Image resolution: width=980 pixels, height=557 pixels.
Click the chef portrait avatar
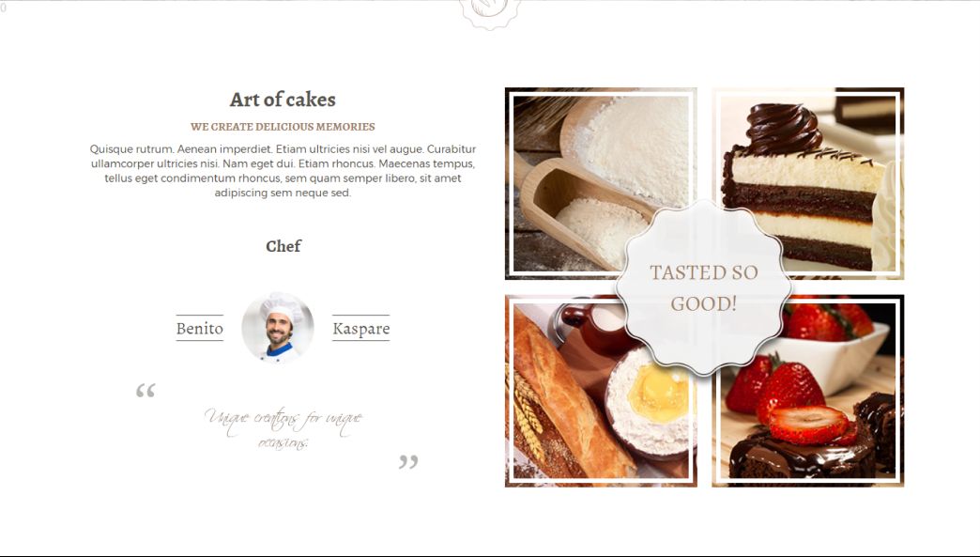[278, 328]
